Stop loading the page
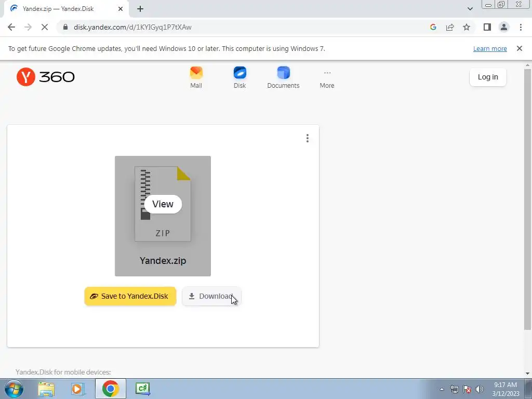This screenshot has width=532, height=399. [x=45, y=27]
